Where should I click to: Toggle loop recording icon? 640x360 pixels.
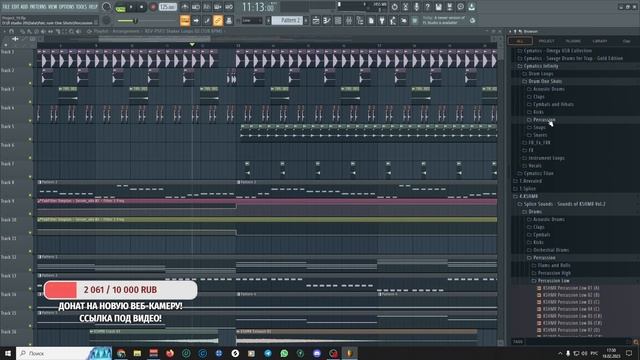tap(229, 7)
